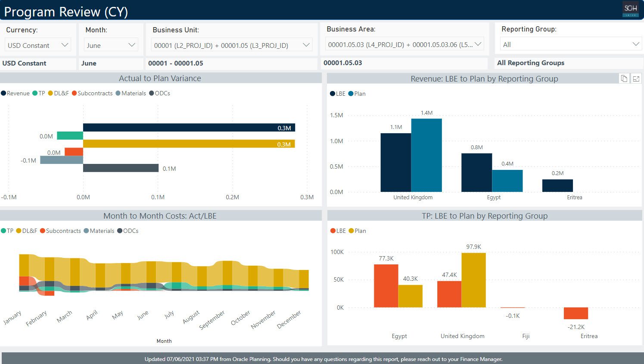The image size is (644, 364).
Task: Click the SCH logo in header
Action: pos(631,9)
